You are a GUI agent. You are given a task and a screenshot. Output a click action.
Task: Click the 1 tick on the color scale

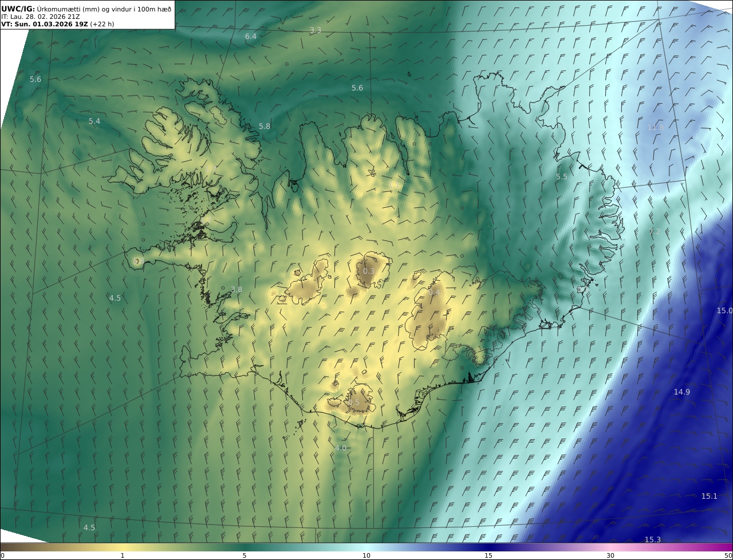tap(122, 555)
